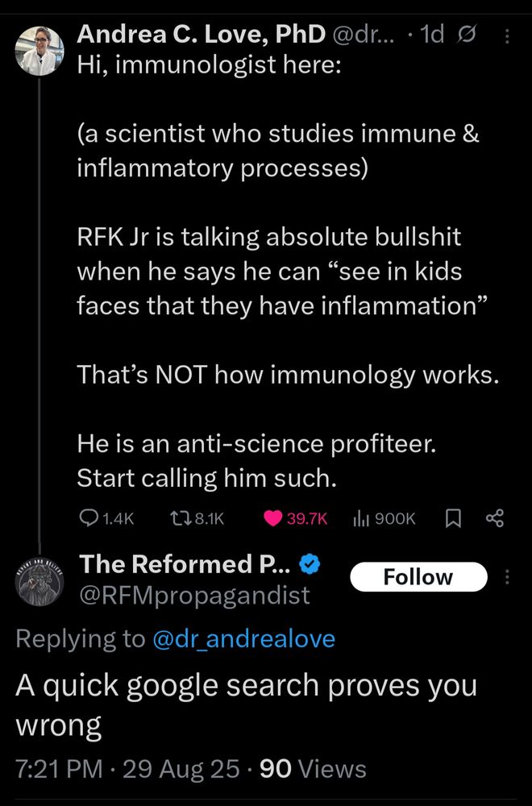Open Andrea C. Love's profile picture
This screenshot has width=532, height=806.
[x=39, y=50]
